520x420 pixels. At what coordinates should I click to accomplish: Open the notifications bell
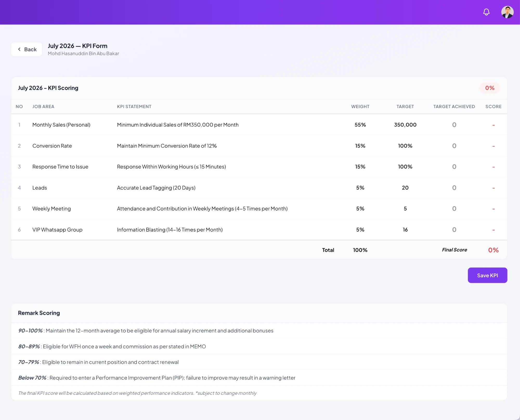point(486,12)
